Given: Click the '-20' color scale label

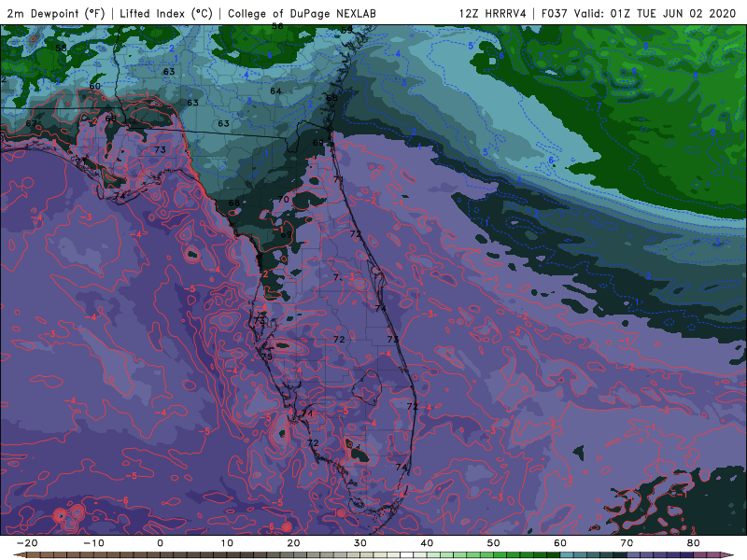Looking at the screenshot, I should 27,543.
